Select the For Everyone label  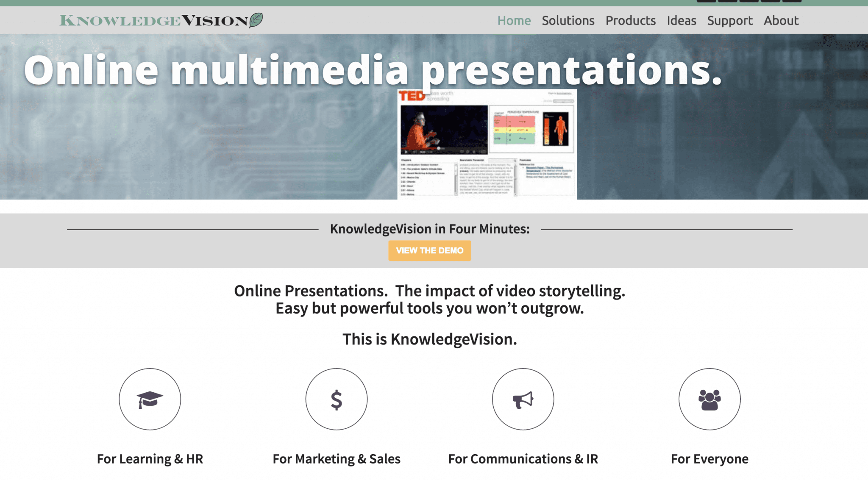pos(709,459)
